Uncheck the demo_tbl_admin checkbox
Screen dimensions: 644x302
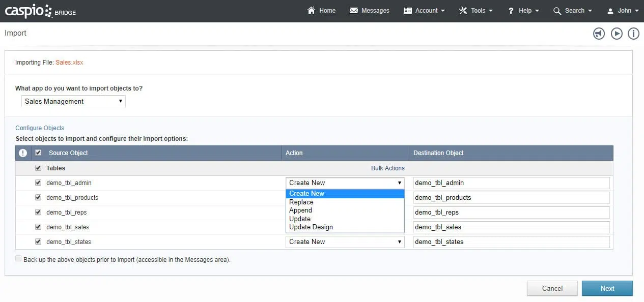pos(38,183)
